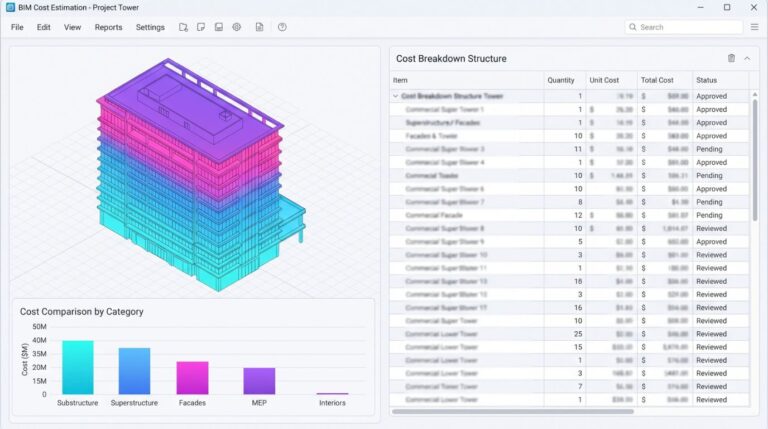Select the Cost Breakdown Structure Tower row
Viewport: 768px width, 429px height.
(570, 96)
